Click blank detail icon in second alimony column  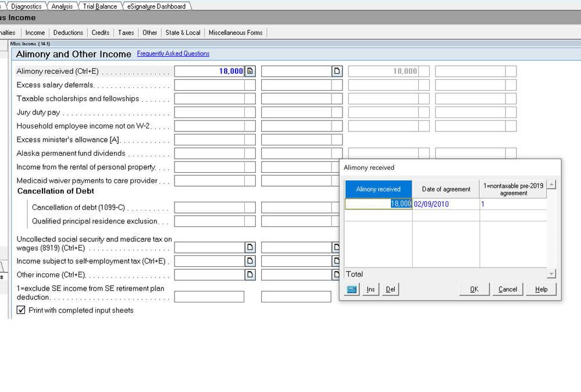337,72
